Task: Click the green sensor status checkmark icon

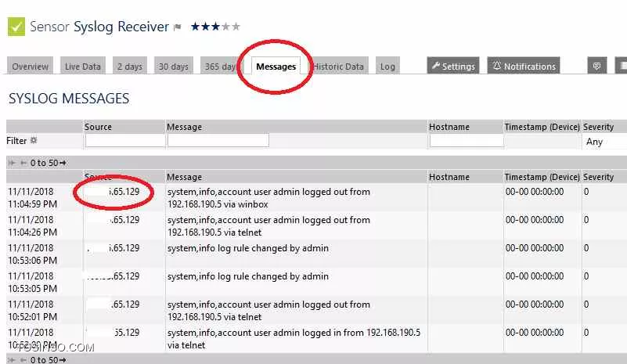Action: tap(16, 27)
